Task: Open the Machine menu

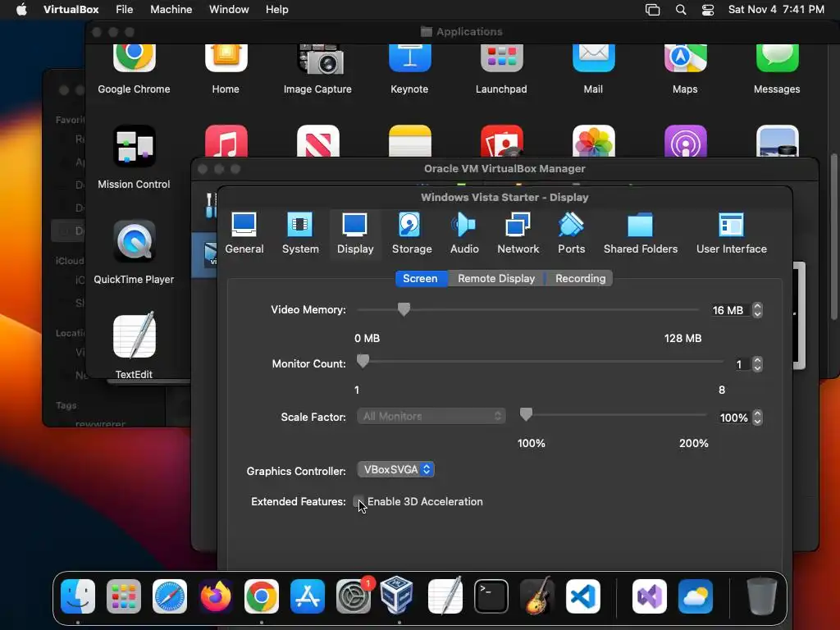Action: [x=171, y=10]
